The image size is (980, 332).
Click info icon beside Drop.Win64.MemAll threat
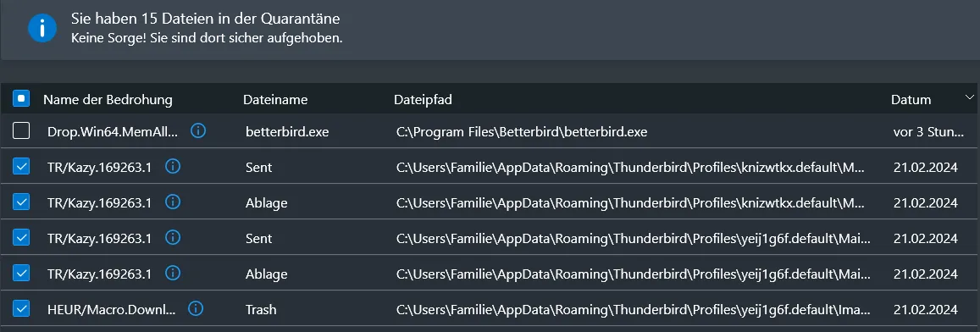[198, 130]
